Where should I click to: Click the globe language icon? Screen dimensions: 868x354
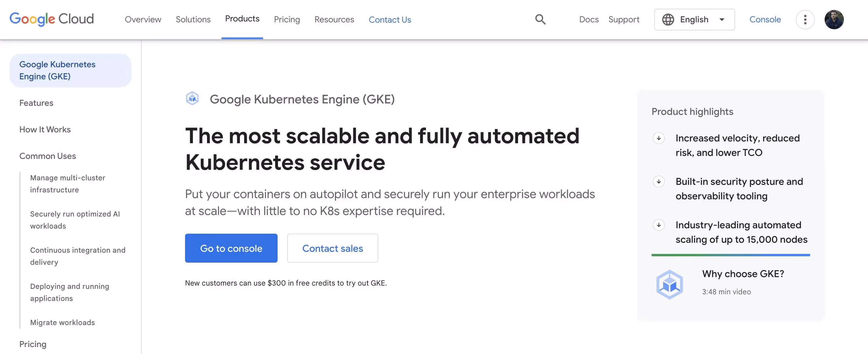tap(669, 19)
